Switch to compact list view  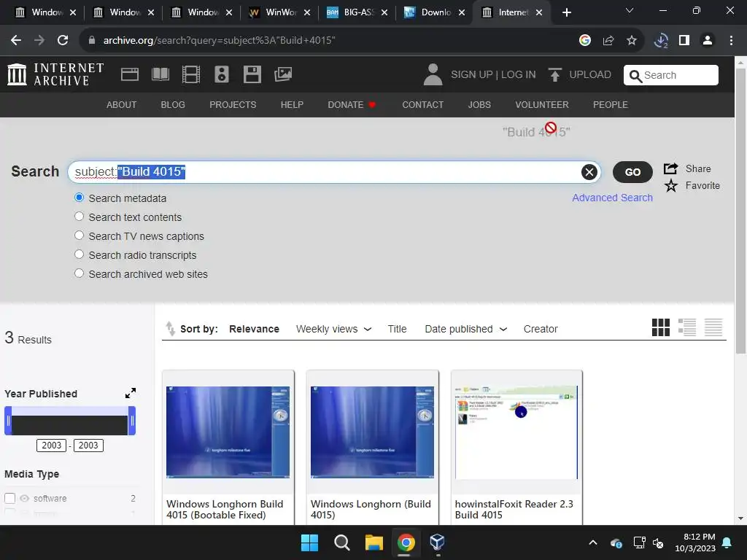pyautogui.click(x=713, y=327)
